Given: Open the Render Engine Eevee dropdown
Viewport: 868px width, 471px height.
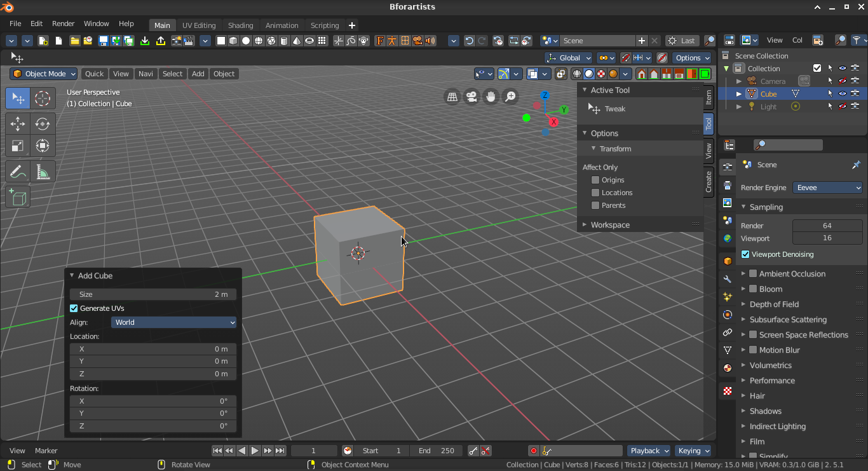Looking at the screenshot, I should pyautogui.click(x=827, y=188).
